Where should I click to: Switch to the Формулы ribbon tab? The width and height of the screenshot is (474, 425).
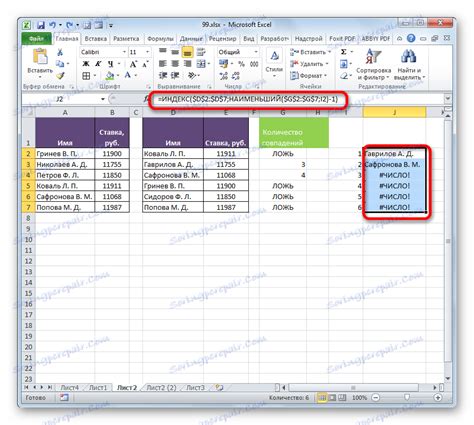[x=160, y=39]
